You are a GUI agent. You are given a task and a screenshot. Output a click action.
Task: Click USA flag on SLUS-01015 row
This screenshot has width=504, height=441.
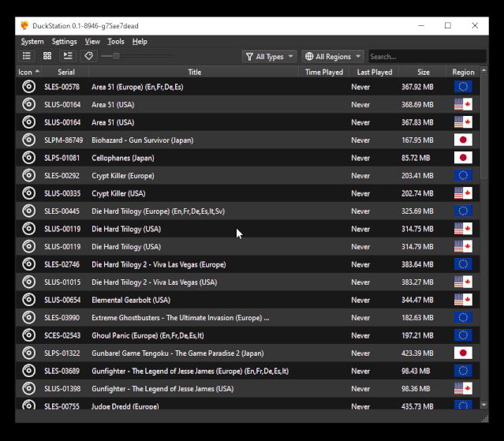463,282
